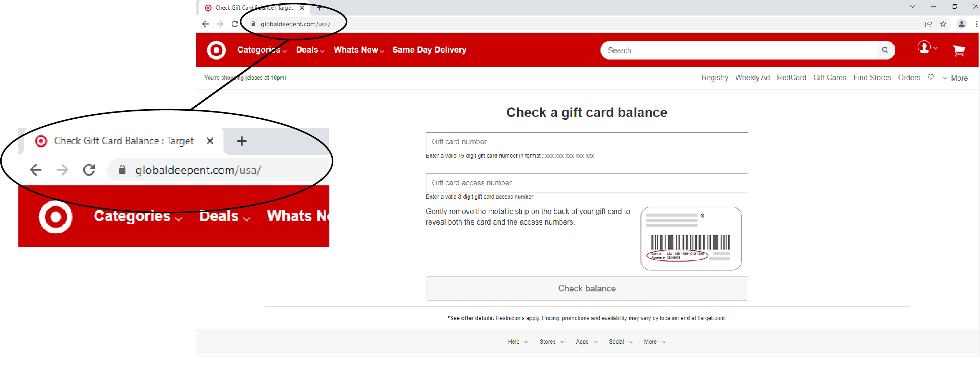
Task: Open the browser profile avatar icon
Action: point(961,24)
